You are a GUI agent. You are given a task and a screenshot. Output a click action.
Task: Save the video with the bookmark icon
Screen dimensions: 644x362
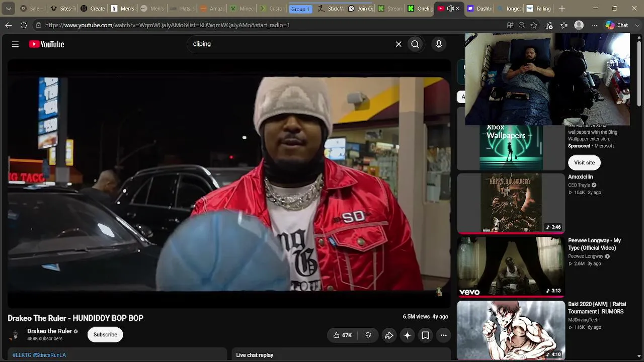tap(425, 335)
